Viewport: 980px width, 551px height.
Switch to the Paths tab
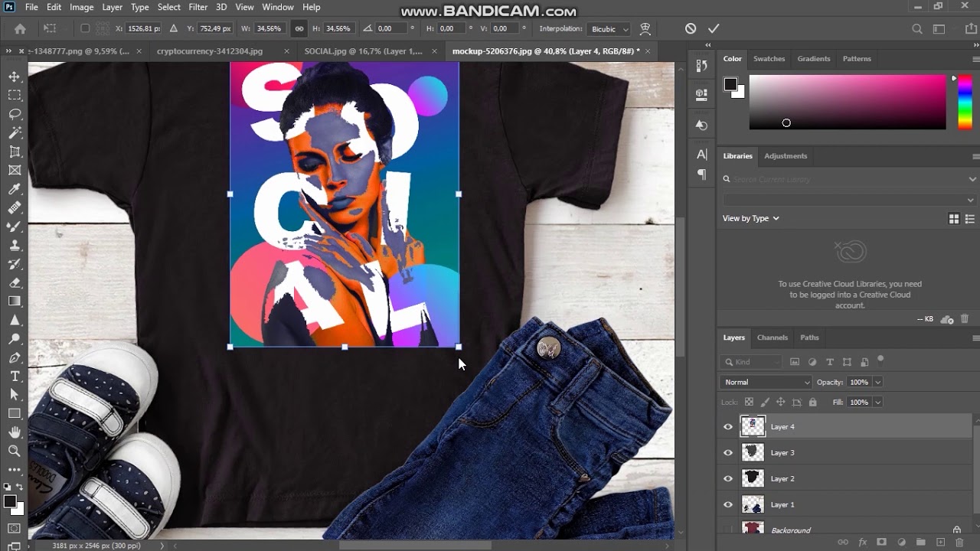pos(809,337)
